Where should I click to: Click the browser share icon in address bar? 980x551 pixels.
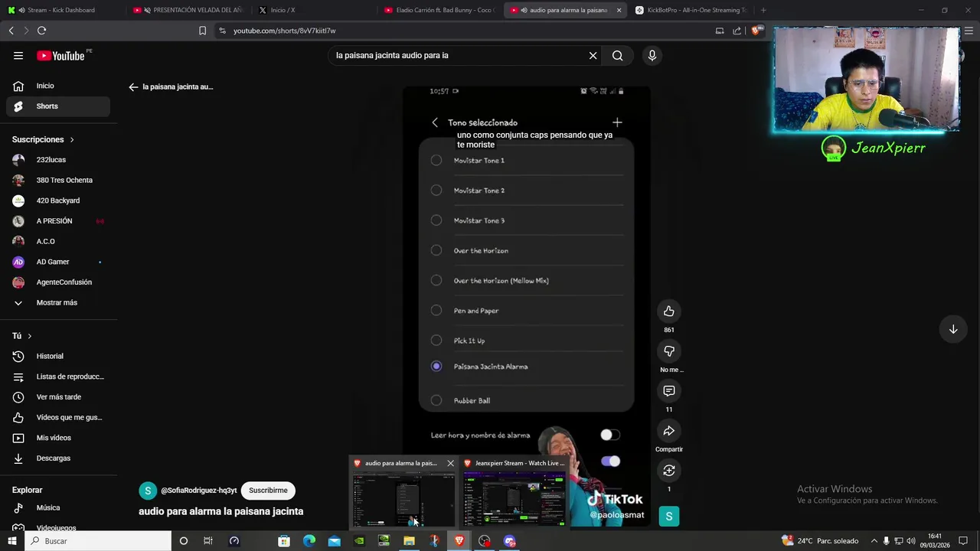pos(737,31)
